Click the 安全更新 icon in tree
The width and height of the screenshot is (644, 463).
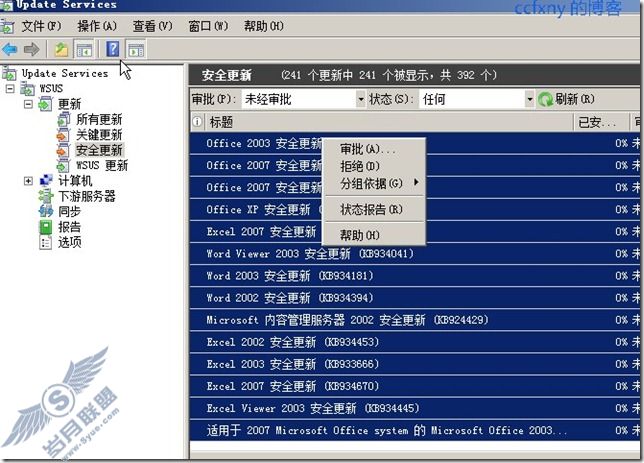click(63, 150)
